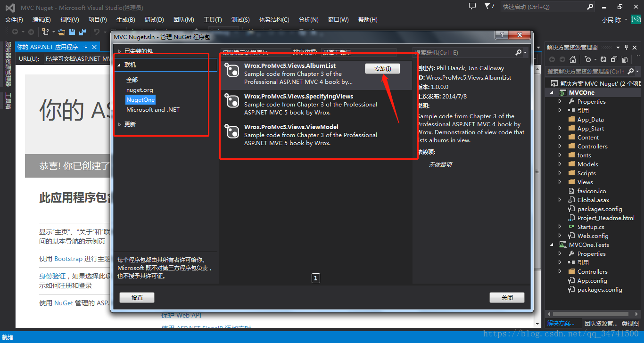Viewport: 644px width, 343px height.
Task: Expand the Global.asax node
Action: 560,200
